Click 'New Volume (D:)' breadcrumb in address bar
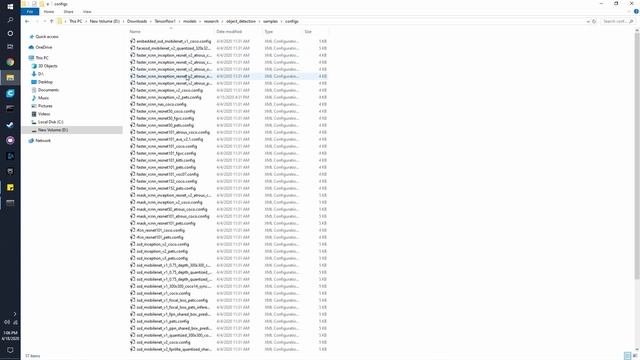This screenshot has width=640, height=360. [104, 21]
